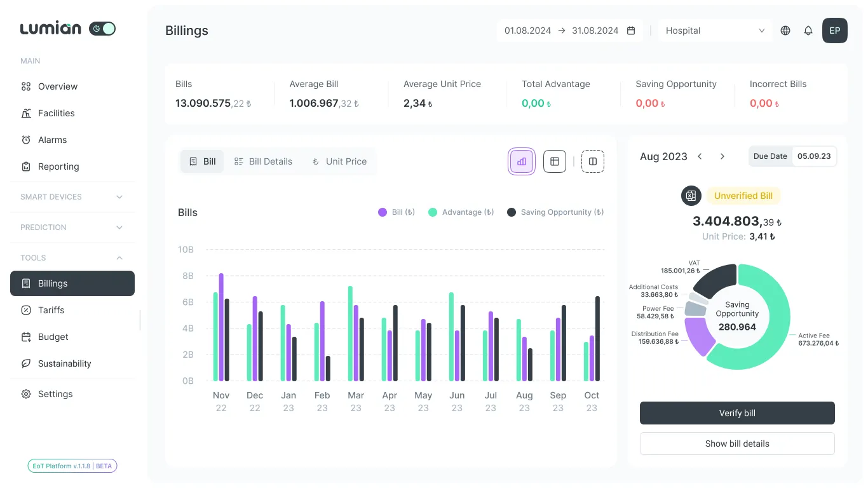Click the end date 31.08.2024
Screen dimensions: 868x488
(595, 30)
